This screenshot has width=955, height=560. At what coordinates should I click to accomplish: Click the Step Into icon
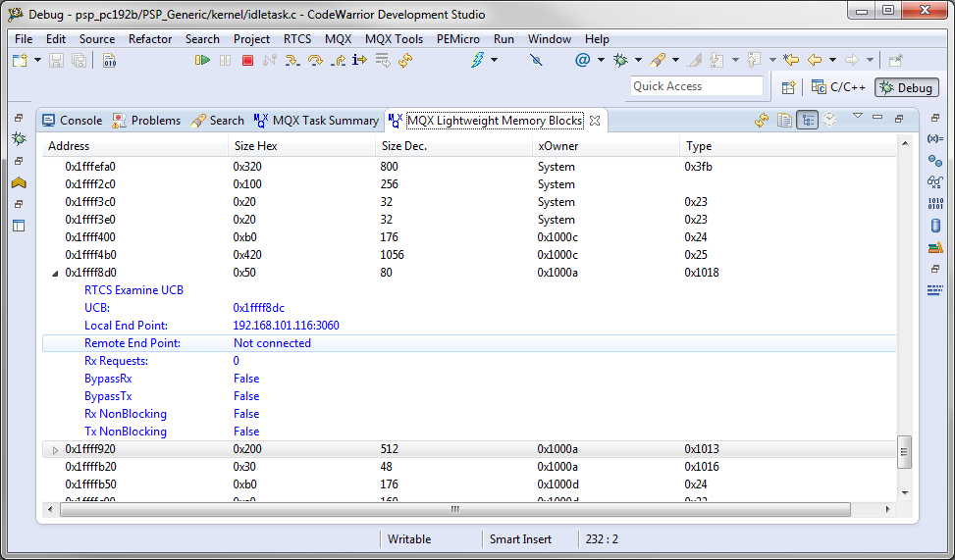pyautogui.click(x=292, y=61)
